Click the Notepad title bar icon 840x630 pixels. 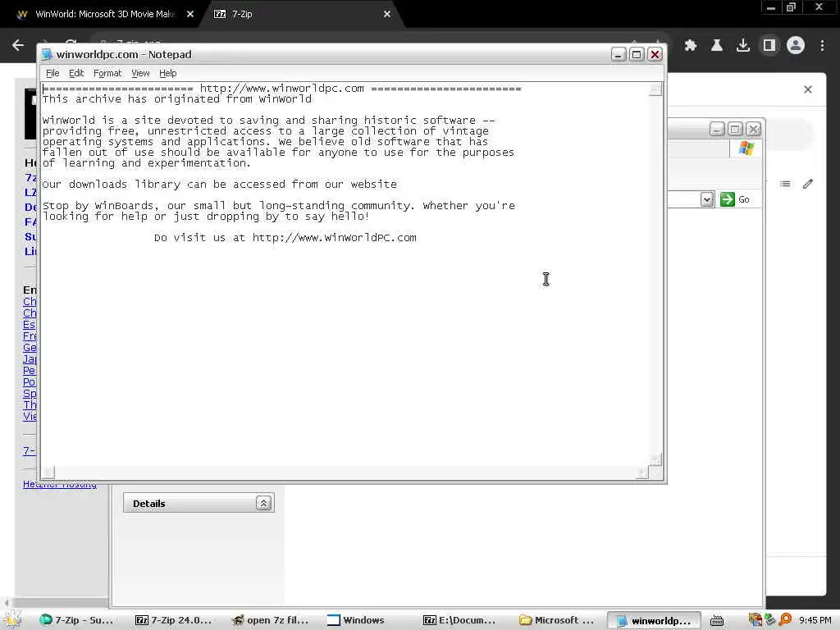[x=47, y=55]
